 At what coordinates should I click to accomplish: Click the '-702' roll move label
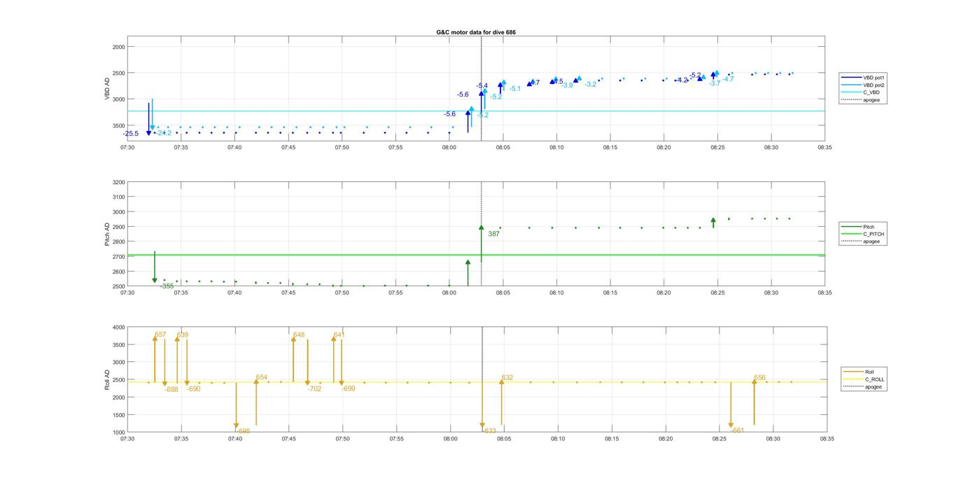(x=314, y=389)
